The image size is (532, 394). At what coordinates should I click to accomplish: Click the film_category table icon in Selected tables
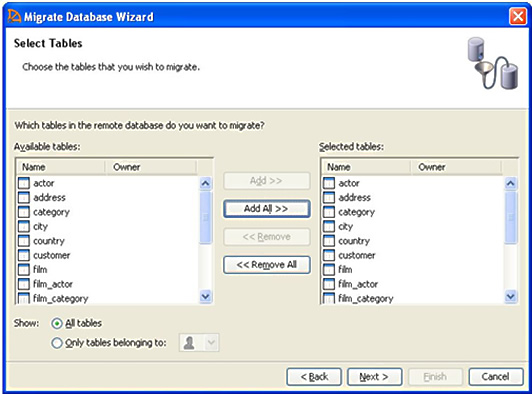click(x=329, y=298)
